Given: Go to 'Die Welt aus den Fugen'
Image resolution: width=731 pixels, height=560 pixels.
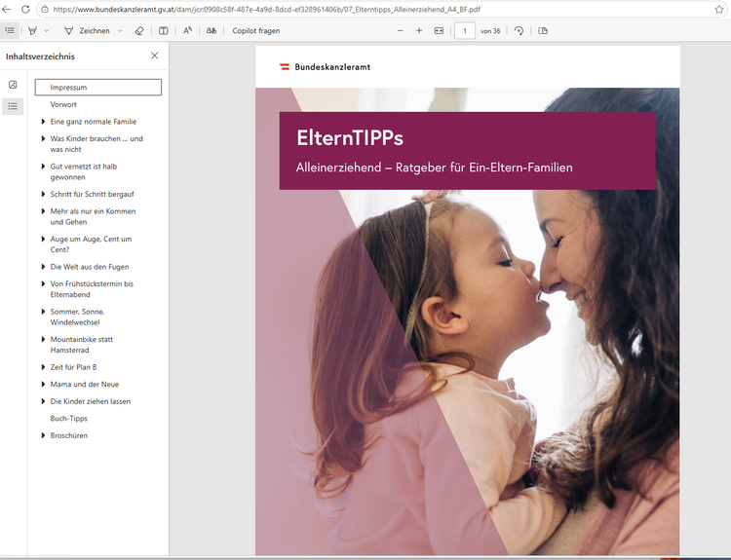Looking at the screenshot, I should click(90, 267).
